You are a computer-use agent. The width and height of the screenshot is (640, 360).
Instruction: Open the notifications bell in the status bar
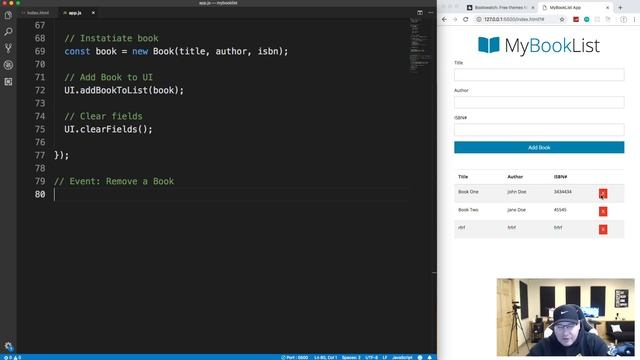tap(429, 357)
